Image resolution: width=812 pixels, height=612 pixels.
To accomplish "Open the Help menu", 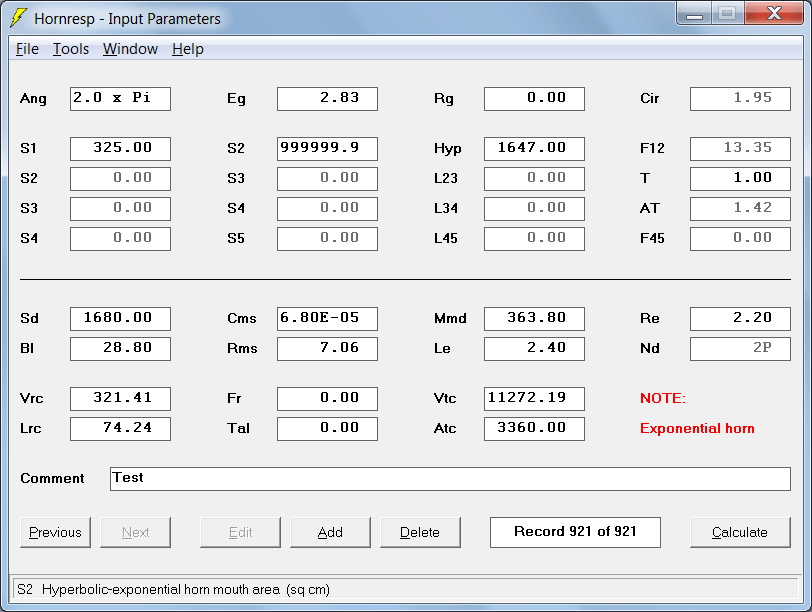I will pyautogui.click(x=187, y=49).
